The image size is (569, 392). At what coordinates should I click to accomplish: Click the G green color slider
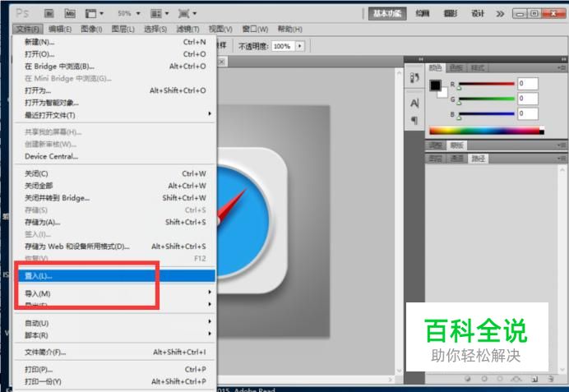pos(487,99)
